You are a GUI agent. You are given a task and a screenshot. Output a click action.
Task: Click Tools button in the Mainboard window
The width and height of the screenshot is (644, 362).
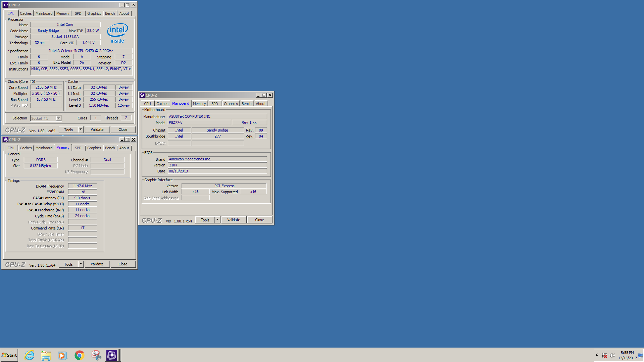tap(205, 220)
